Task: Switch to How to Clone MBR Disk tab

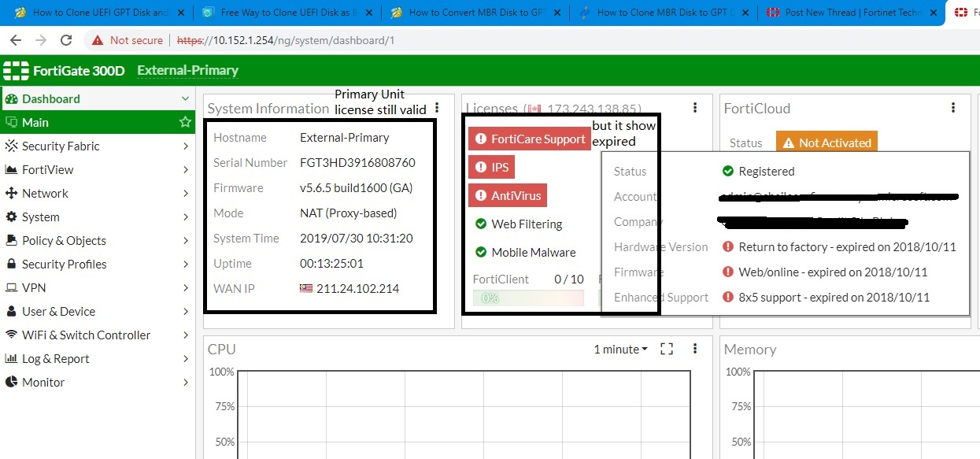Action: 663,13
